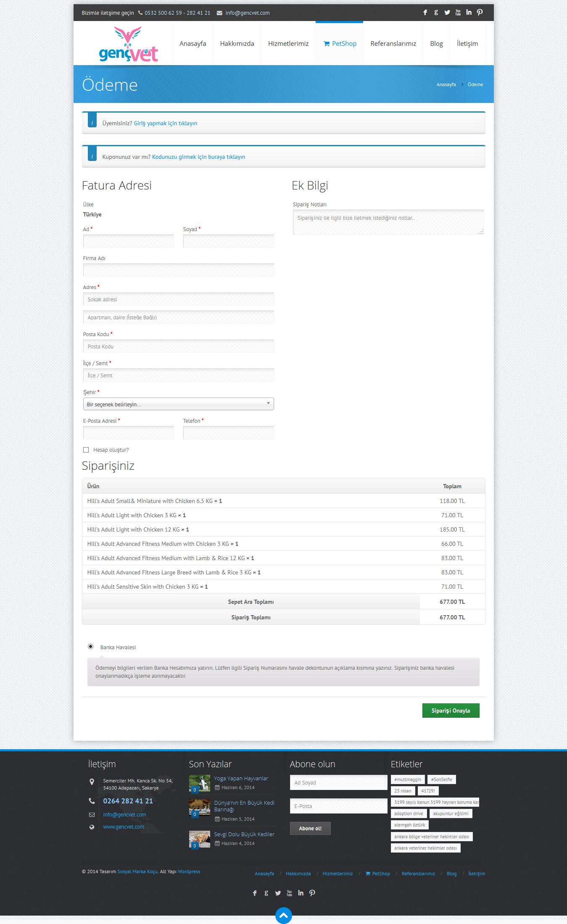Click Twitter icon at bottom of footer

tap(278, 893)
